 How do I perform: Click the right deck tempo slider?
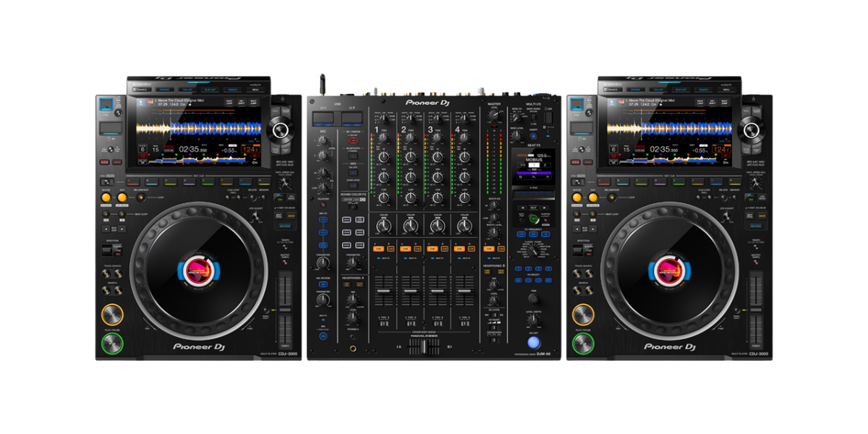pyautogui.click(x=757, y=311)
